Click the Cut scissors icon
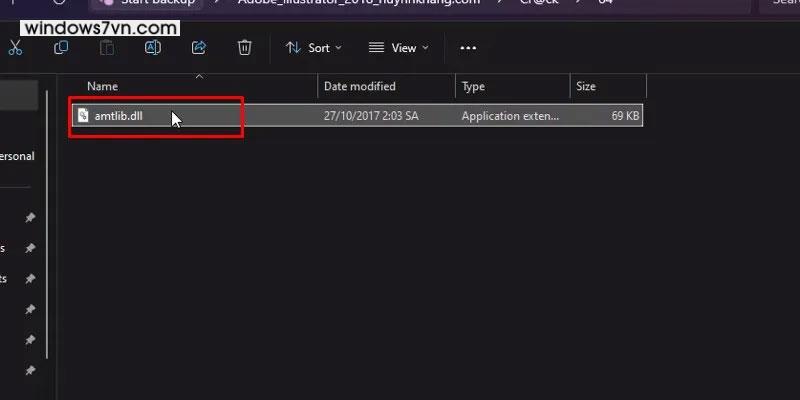Screen dimensions: 800x400 point(16,47)
